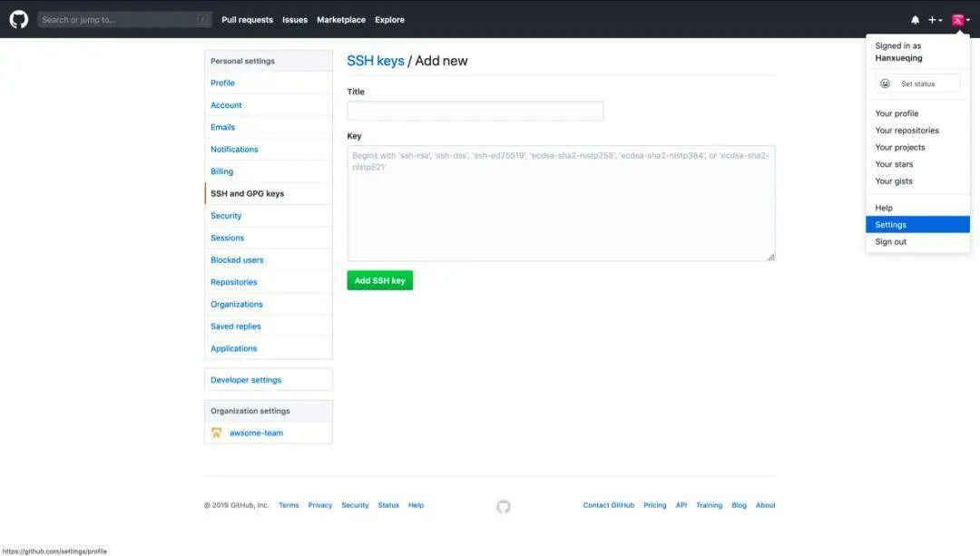Click the Set status button
The width and height of the screenshot is (980, 556).
pyautogui.click(x=917, y=83)
